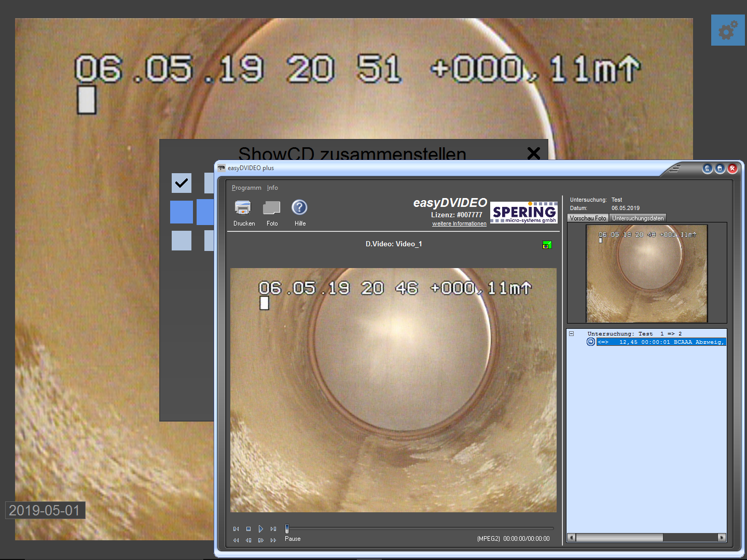Click the Foto capture icon

point(272,208)
